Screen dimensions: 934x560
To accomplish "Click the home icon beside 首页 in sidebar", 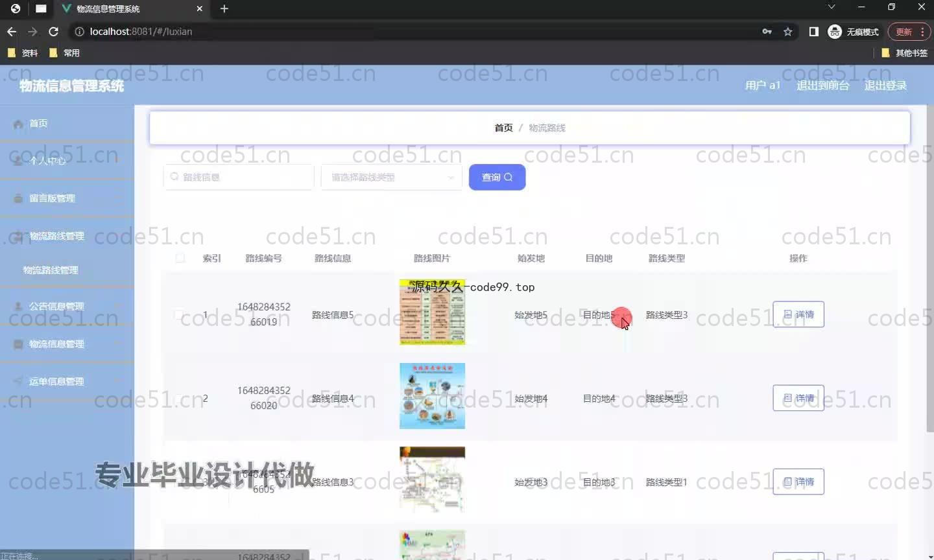I will [x=18, y=123].
